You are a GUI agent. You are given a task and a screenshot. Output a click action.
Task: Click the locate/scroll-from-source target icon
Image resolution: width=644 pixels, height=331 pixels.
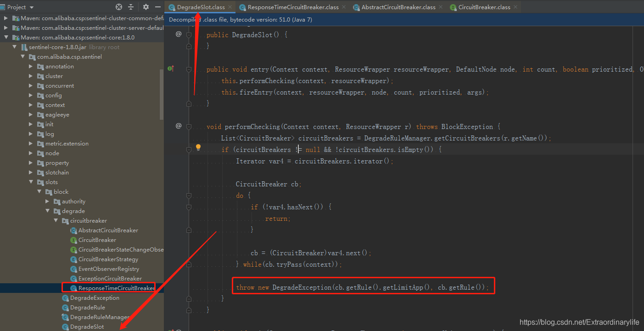tap(119, 7)
